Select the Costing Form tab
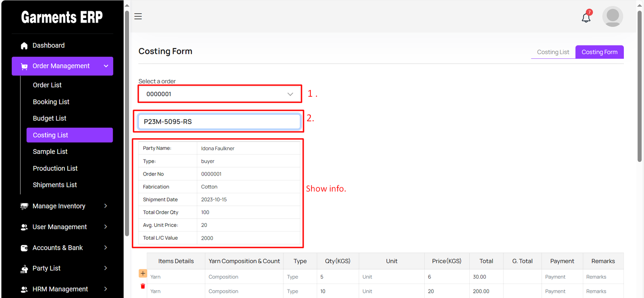 pos(599,52)
